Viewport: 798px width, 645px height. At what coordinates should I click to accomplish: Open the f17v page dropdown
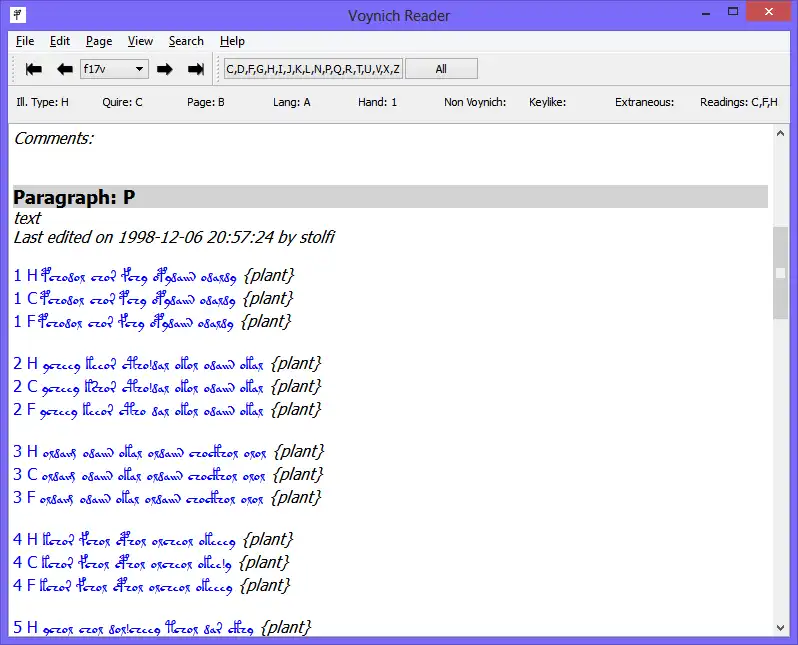pos(114,69)
